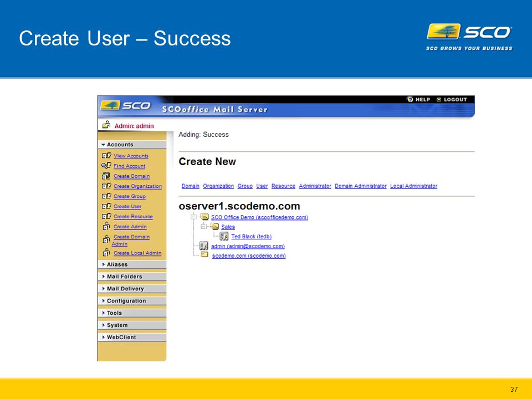532x399 pixels.
Task: Click the Create Group sidebar icon
Action: (106, 196)
